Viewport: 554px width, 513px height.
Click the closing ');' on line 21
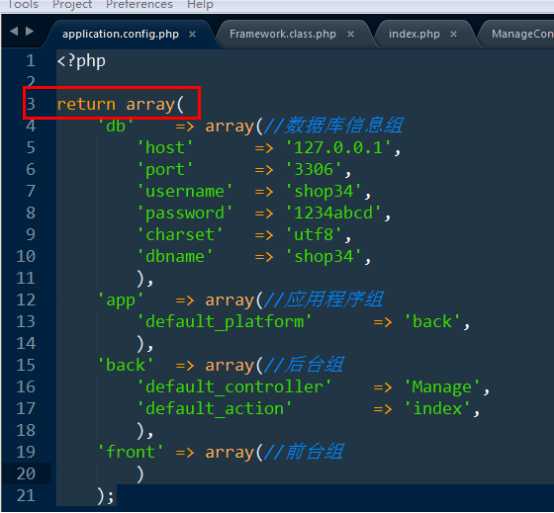point(105,496)
